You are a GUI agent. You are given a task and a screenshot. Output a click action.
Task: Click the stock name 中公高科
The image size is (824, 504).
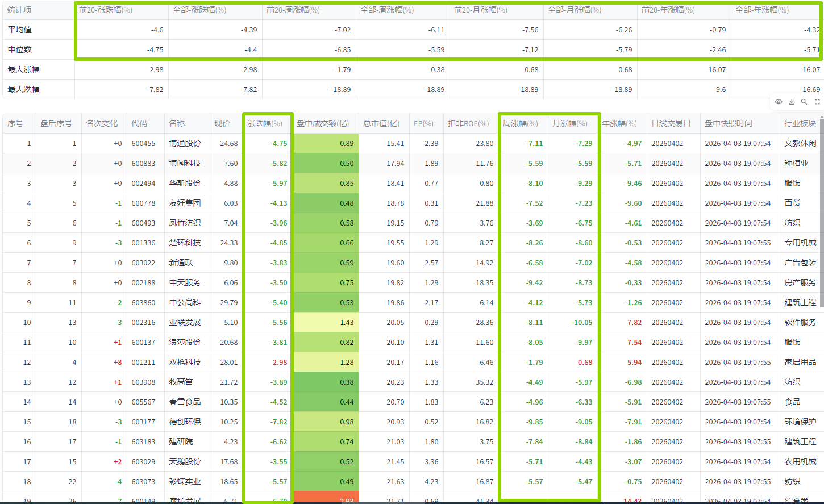pos(185,302)
